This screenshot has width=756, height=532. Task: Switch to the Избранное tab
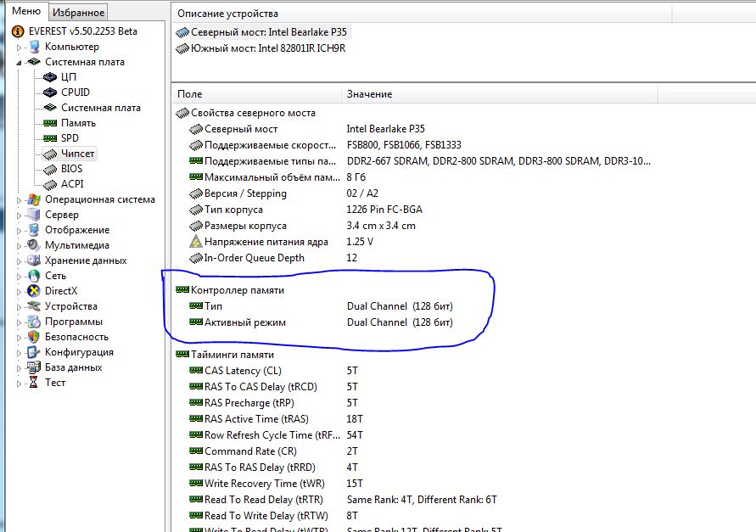pos(78,13)
